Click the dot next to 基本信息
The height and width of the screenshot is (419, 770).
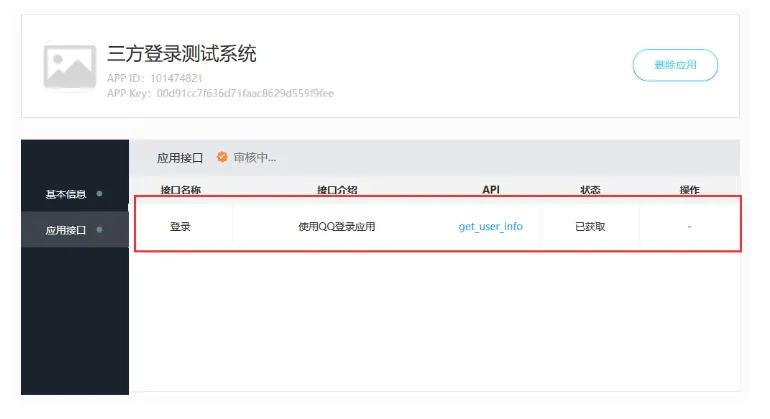[100, 194]
